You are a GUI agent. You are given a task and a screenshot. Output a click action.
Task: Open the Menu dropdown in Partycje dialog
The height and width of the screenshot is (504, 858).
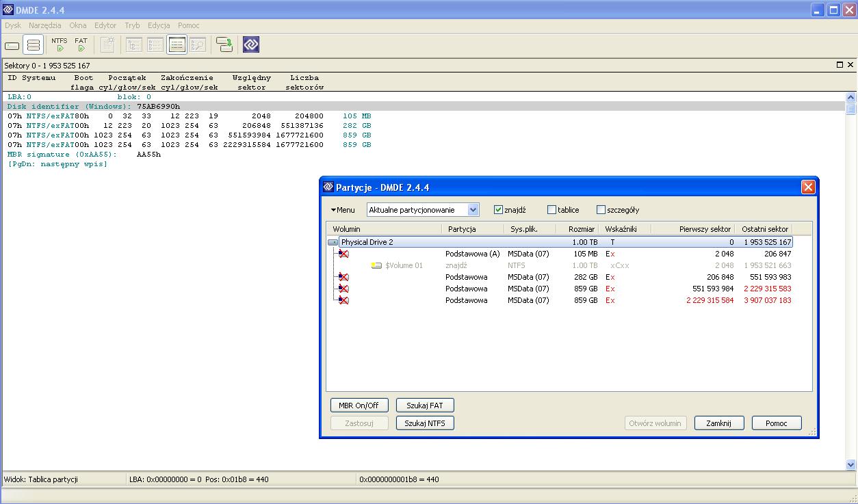point(343,210)
